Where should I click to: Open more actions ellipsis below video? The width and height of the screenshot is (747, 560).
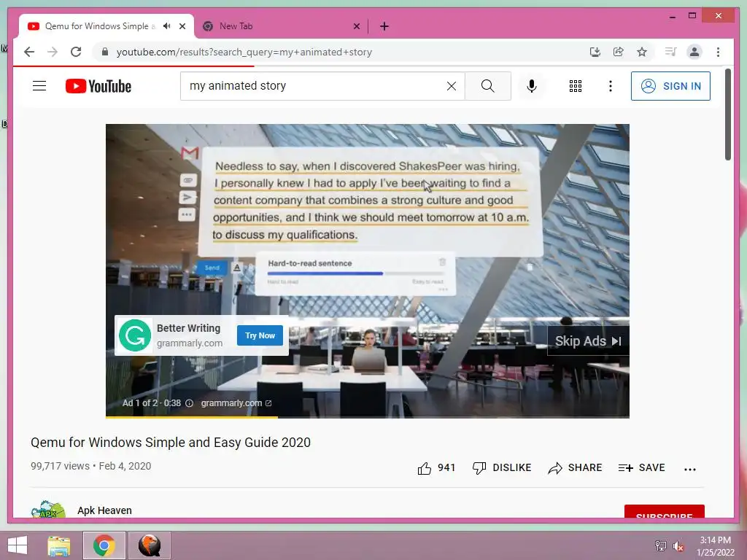(x=690, y=469)
